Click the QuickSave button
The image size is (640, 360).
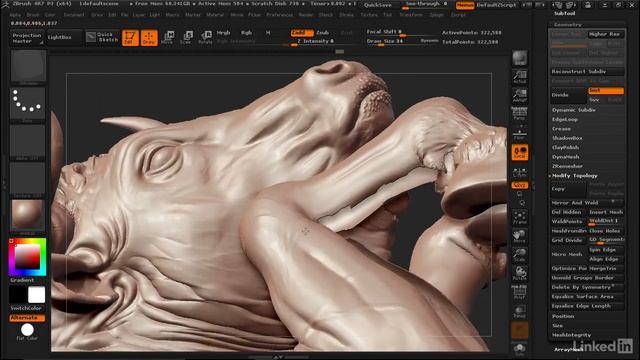coord(378,5)
